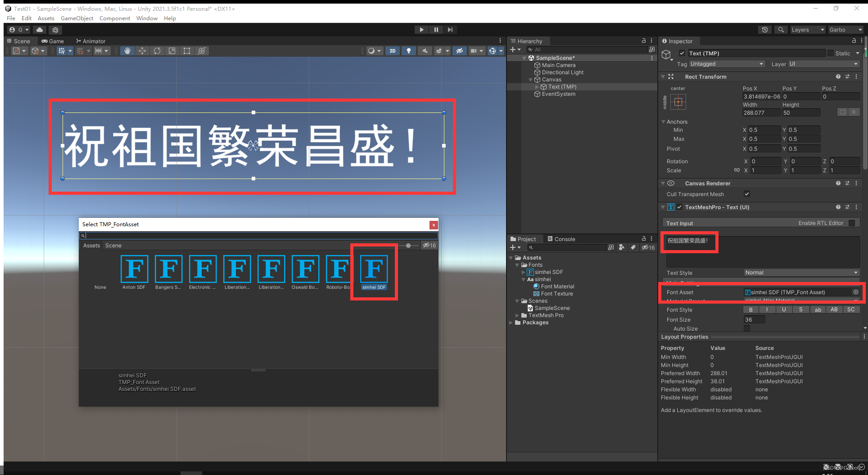868x475 pixels.
Task: Select the Hand tool in the Scene toolbar
Action: [127, 50]
